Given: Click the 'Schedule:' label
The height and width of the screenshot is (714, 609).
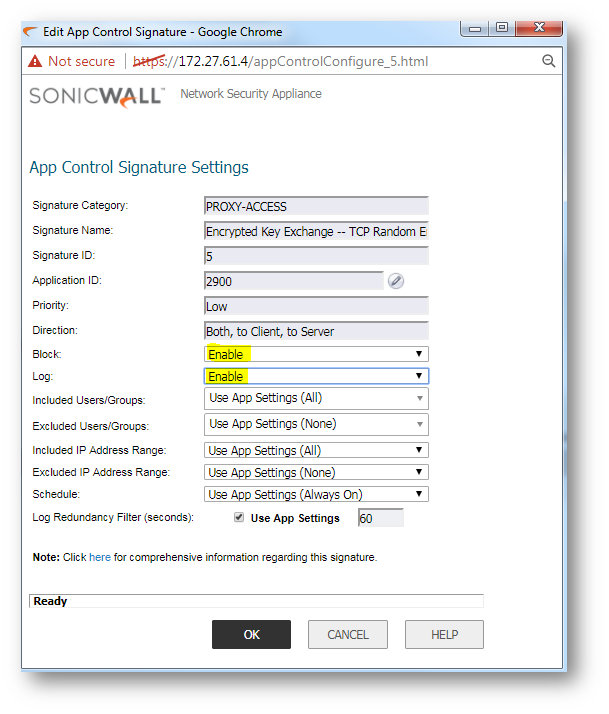Looking at the screenshot, I should pos(56,494).
